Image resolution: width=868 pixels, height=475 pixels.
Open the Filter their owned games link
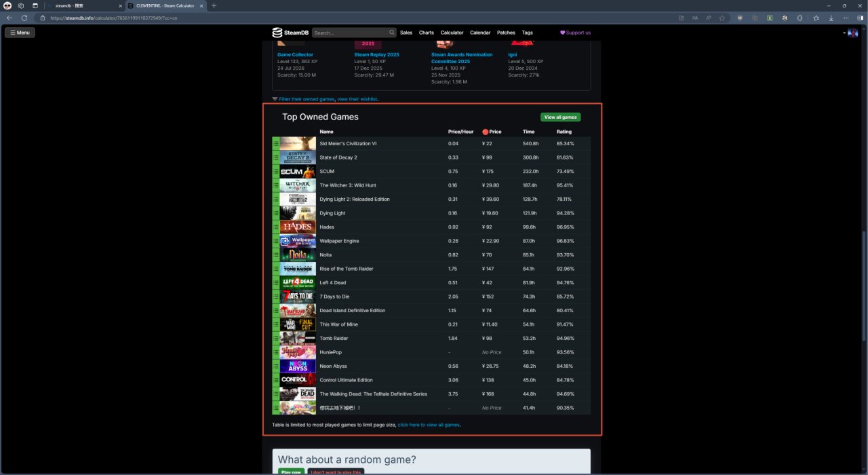point(307,99)
